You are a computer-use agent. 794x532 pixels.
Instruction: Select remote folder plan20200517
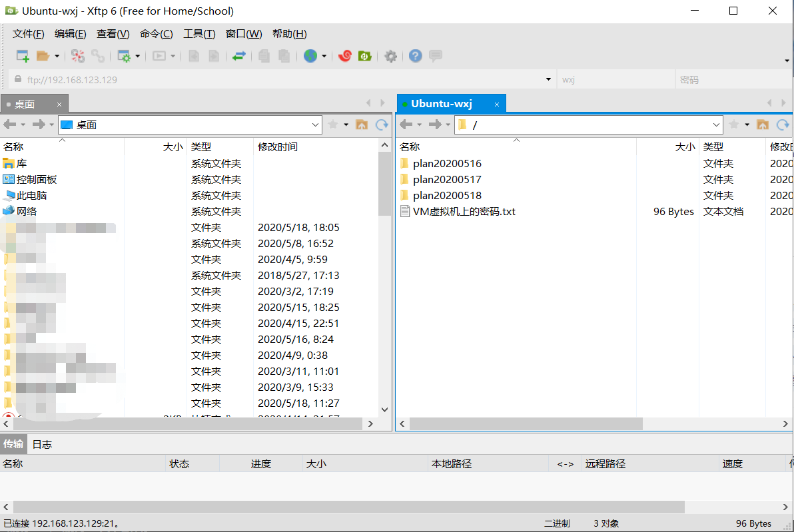(x=447, y=180)
